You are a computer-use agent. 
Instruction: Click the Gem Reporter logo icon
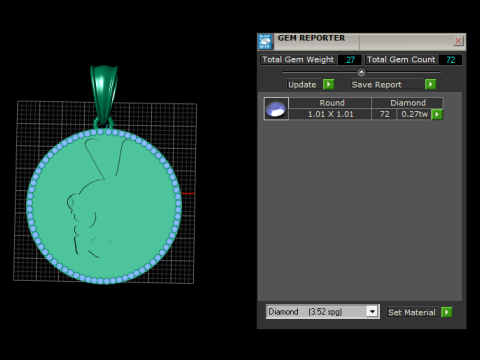(x=265, y=42)
